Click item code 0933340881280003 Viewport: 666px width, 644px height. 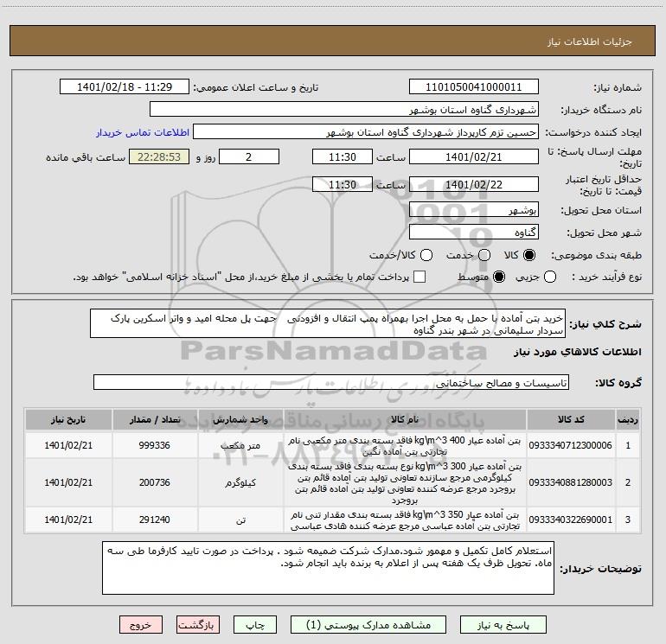[x=571, y=482]
